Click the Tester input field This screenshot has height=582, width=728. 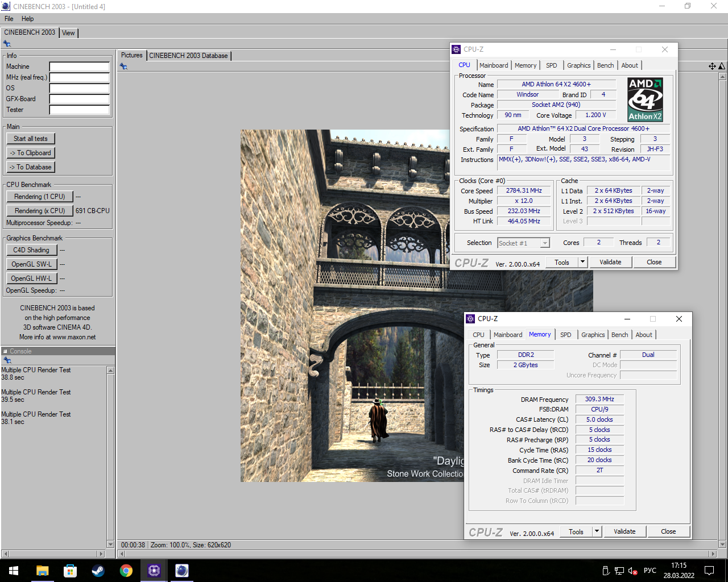[x=79, y=110]
